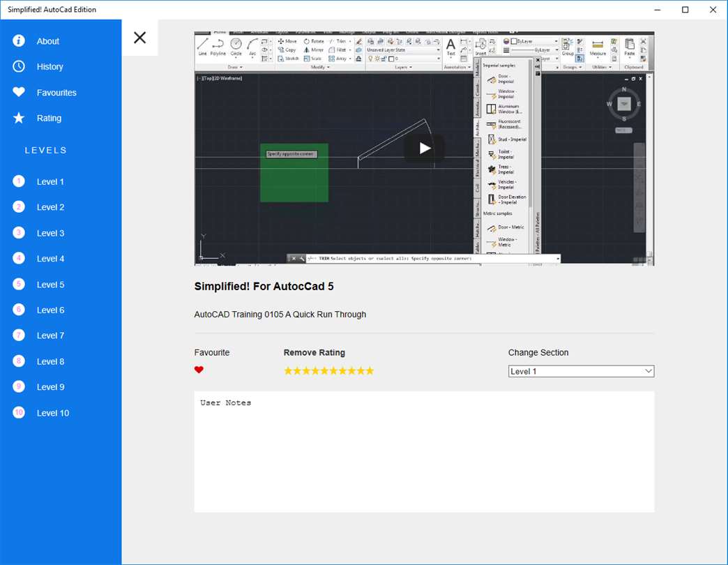Image resolution: width=728 pixels, height=565 pixels.
Task: Go to the Level 10 label
Action: pos(53,413)
